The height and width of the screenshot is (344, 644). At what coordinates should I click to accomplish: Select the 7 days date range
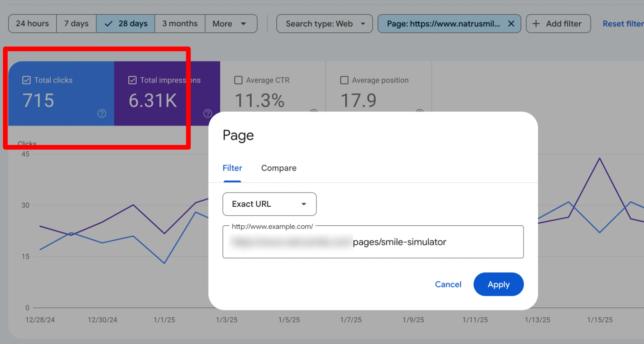(x=76, y=24)
